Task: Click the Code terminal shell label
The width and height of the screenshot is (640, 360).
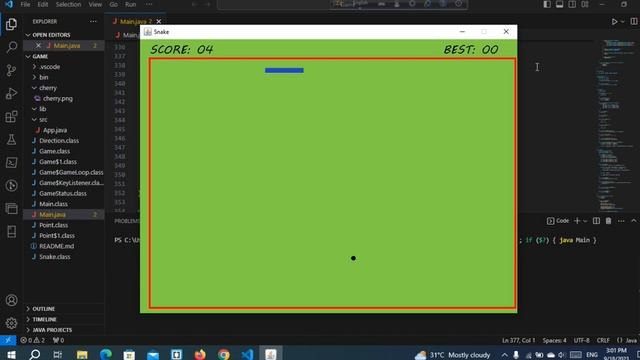Action: click(x=558, y=221)
